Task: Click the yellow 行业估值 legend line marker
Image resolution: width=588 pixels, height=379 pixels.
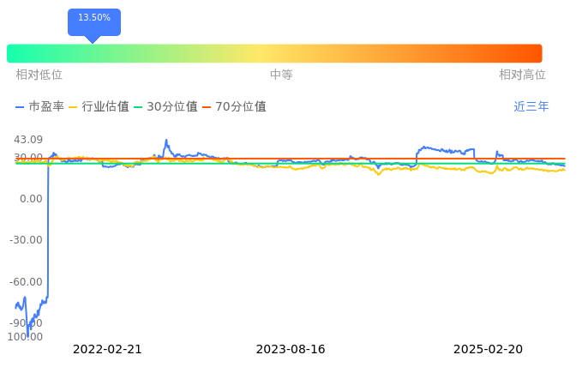Action: coord(73,107)
